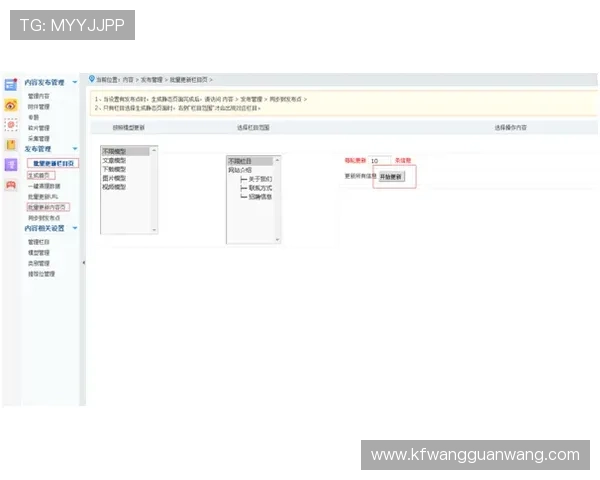
Task: Click the 开始更新 button
Action: [x=391, y=176]
